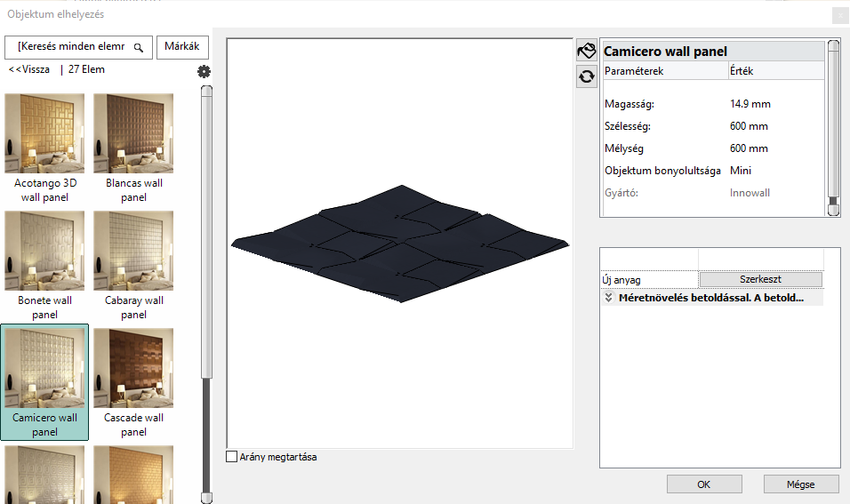Confirm with the OK button
The image size is (850, 504).
(x=704, y=484)
